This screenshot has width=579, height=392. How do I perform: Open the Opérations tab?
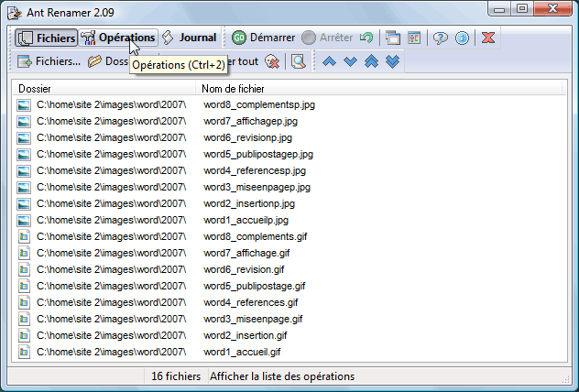coord(118,38)
